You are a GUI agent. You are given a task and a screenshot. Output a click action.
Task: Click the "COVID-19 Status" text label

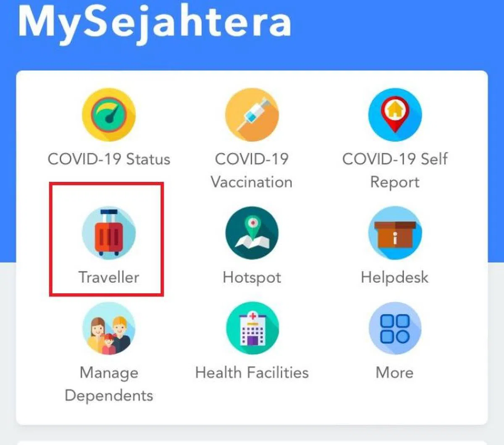[109, 159]
